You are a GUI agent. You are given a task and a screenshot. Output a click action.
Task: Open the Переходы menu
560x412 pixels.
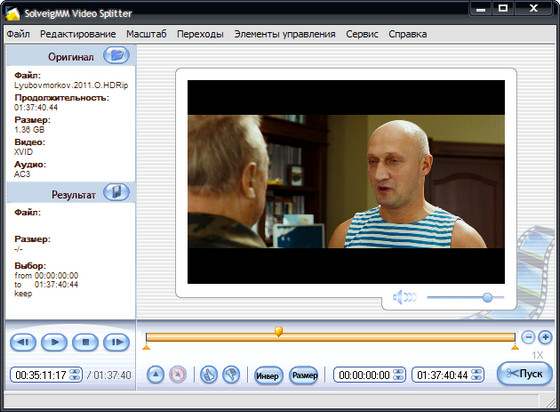tap(200, 34)
